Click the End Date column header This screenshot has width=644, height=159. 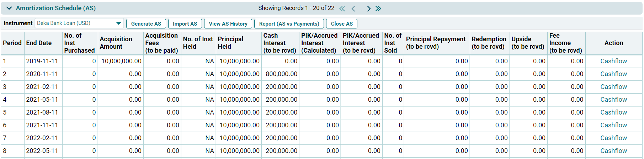(x=39, y=43)
